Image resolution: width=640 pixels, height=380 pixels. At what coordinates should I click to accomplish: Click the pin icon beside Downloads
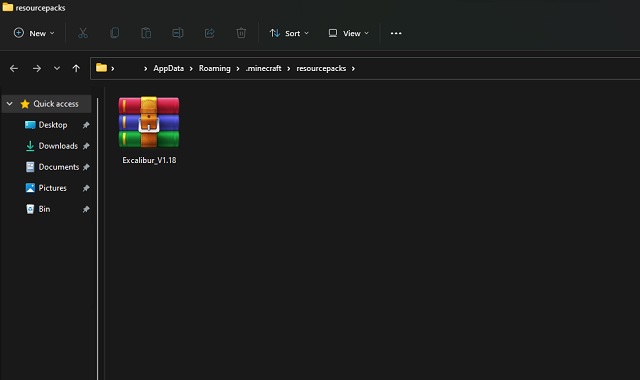[x=86, y=146]
